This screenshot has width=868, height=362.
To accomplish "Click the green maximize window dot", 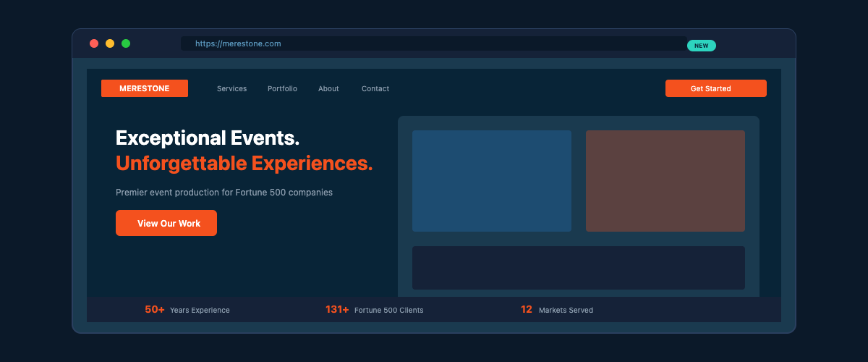I will pyautogui.click(x=126, y=43).
